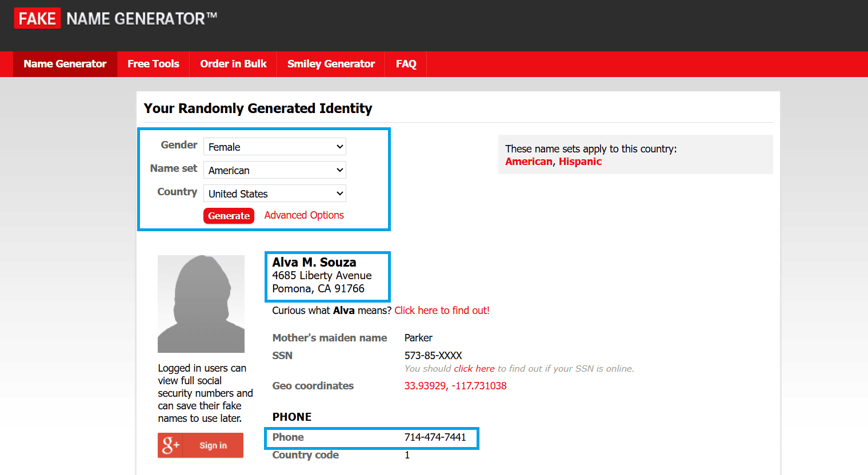868x475 pixels.
Task: Open the Gender dropdown
Action: [x=274, y=147]
